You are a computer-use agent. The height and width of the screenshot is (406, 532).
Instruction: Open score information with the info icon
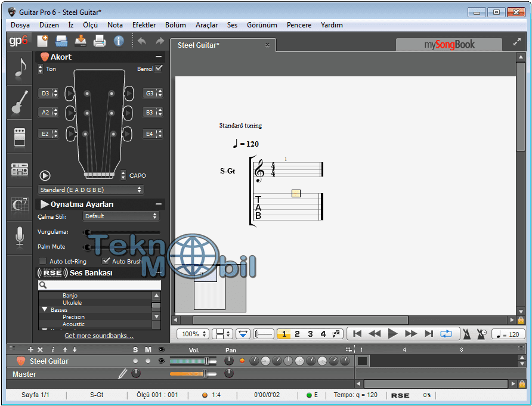pos(119,41)
